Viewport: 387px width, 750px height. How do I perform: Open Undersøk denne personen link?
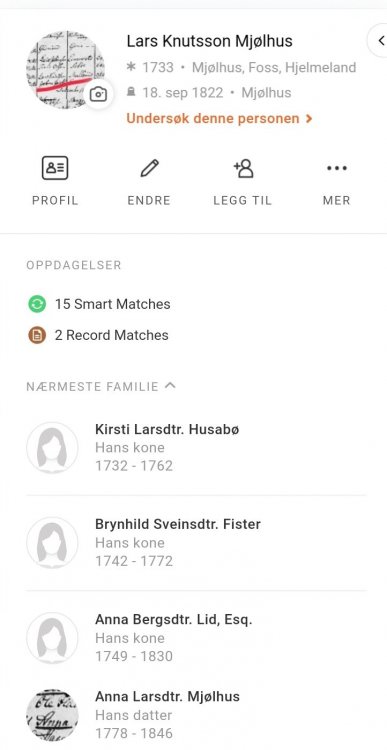point(219,118)
